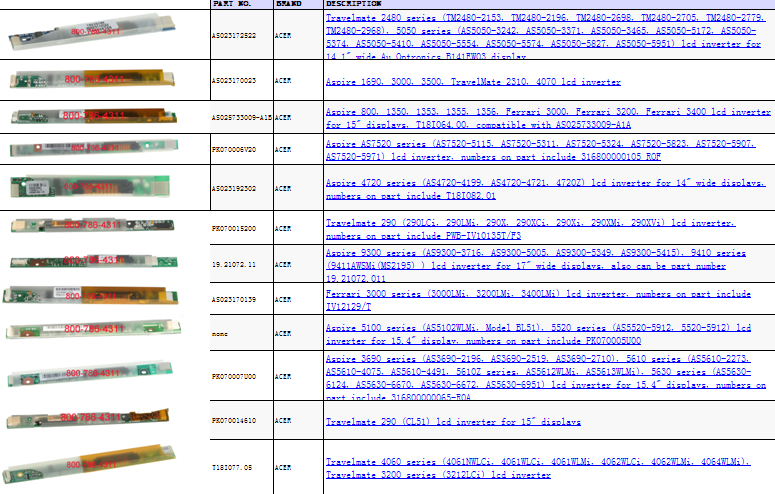Open Aspire 5100 series lcd inverter link
This screenshot has width=775, height=494.
tap(538, 334)
